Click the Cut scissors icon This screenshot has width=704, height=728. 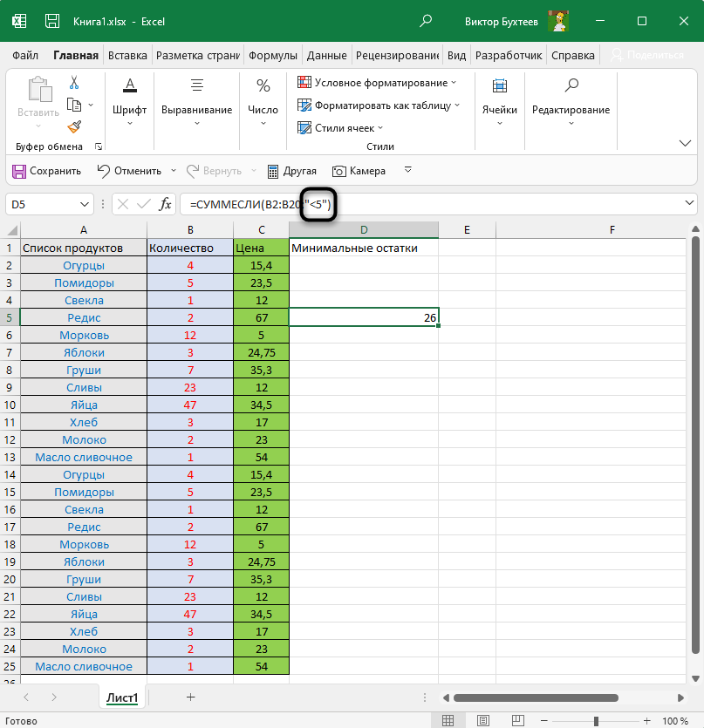tap(74, 83)
